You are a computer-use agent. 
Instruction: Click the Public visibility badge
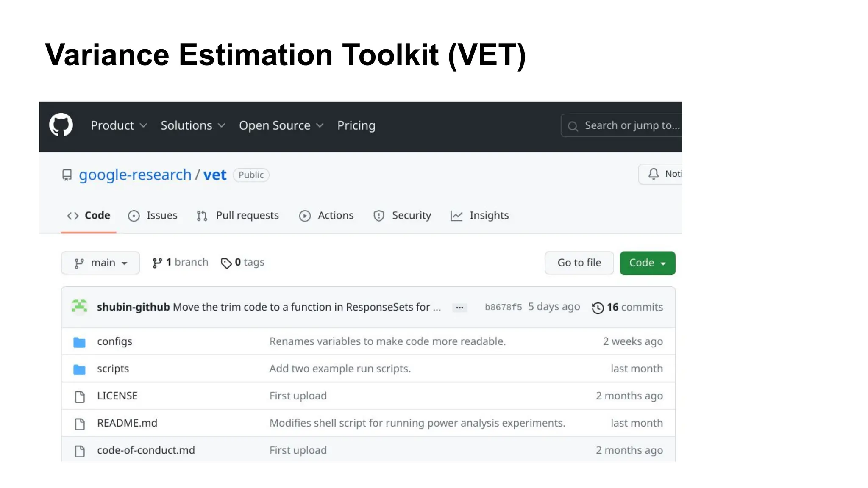(x=251, y=175)
